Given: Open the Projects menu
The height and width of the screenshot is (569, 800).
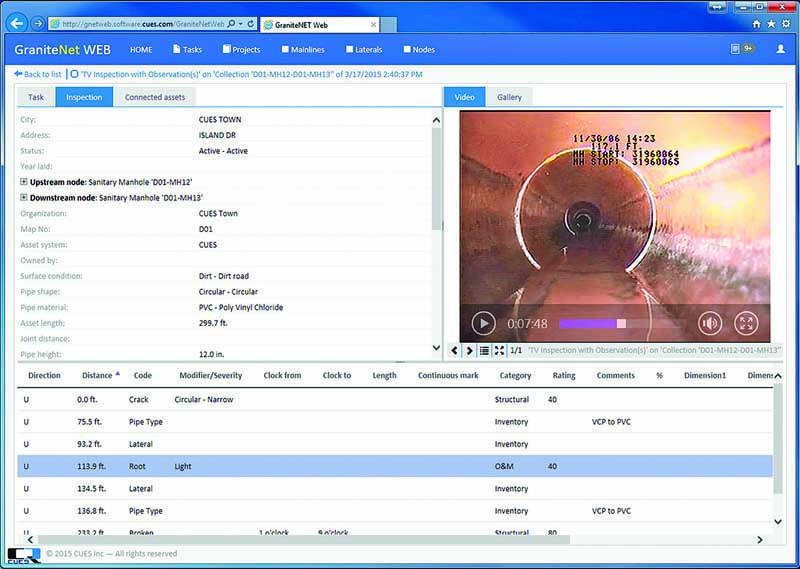Looking at the screenshot, I should (x=241, y=50).
